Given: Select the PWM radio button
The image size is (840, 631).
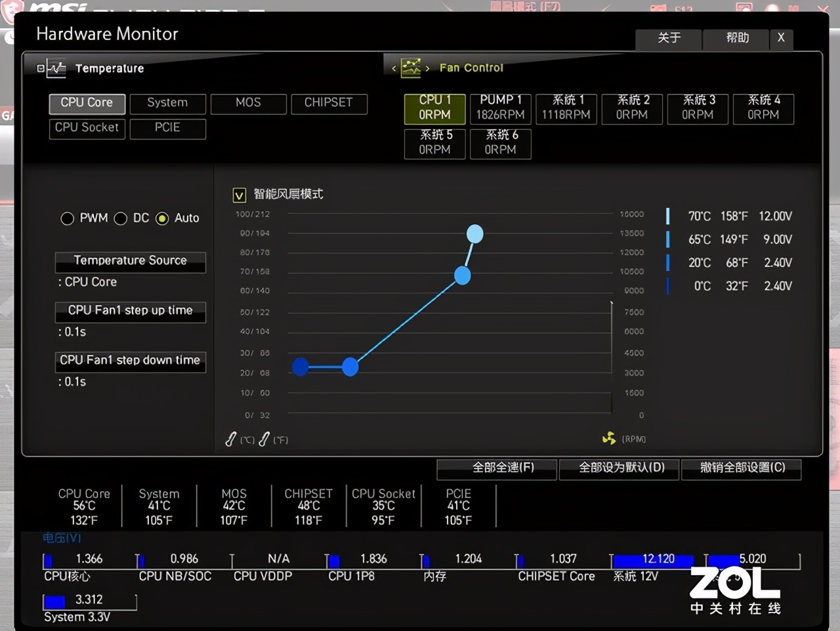Looking at the screenshot, I should (x=67, y=218).
